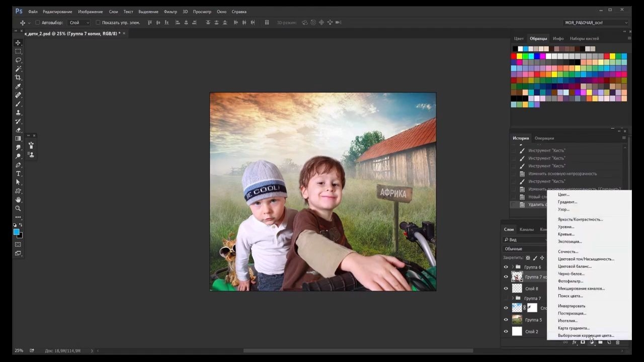Open the extra tools ellipsis menu

18,217
